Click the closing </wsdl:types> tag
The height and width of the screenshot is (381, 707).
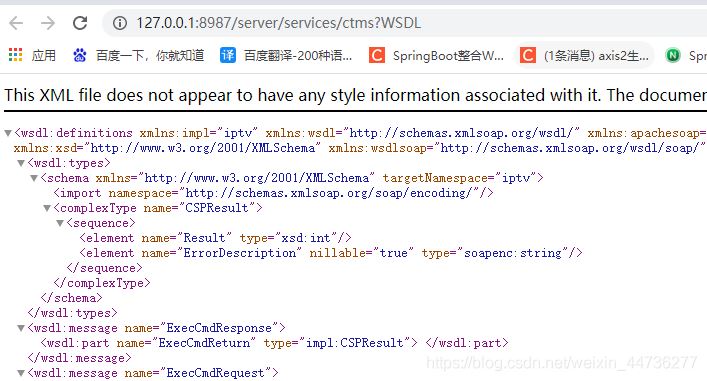click(x=72, y=313)
